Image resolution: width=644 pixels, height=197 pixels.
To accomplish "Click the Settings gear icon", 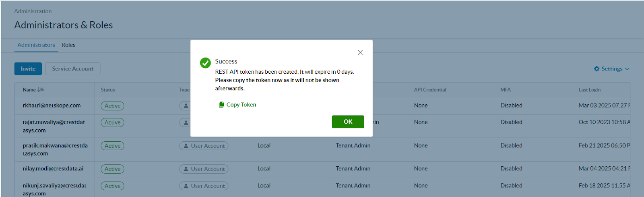I will tap(597, 69).
